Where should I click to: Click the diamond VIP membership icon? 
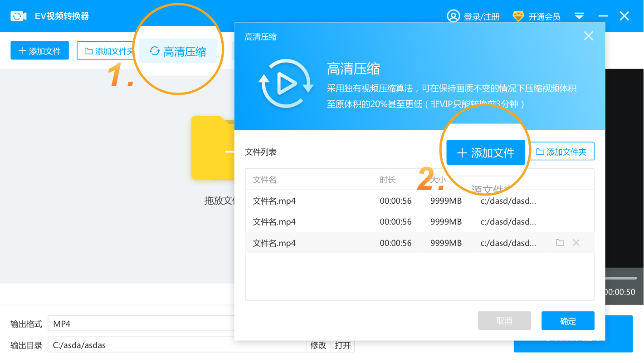coord(518,16)
